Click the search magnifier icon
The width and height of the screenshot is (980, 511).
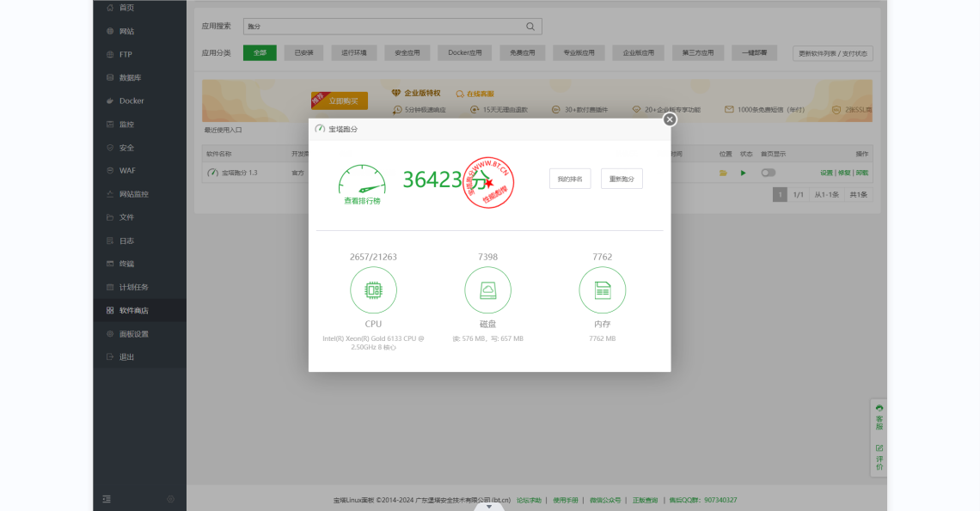[530, 27]
